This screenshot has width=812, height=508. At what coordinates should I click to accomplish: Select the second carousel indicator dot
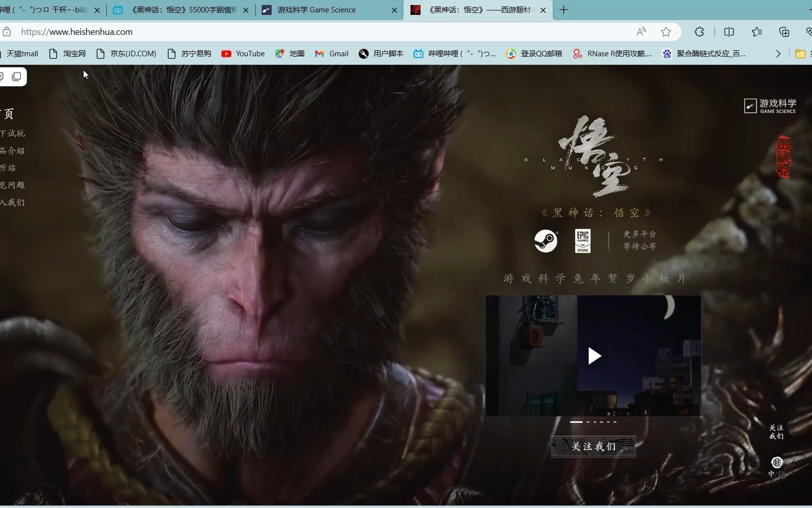(x=588, y=422)
